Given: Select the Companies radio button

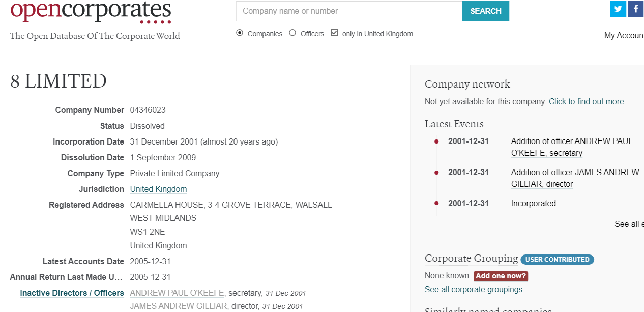Looking at the screenshot, I should click(240, 33).
